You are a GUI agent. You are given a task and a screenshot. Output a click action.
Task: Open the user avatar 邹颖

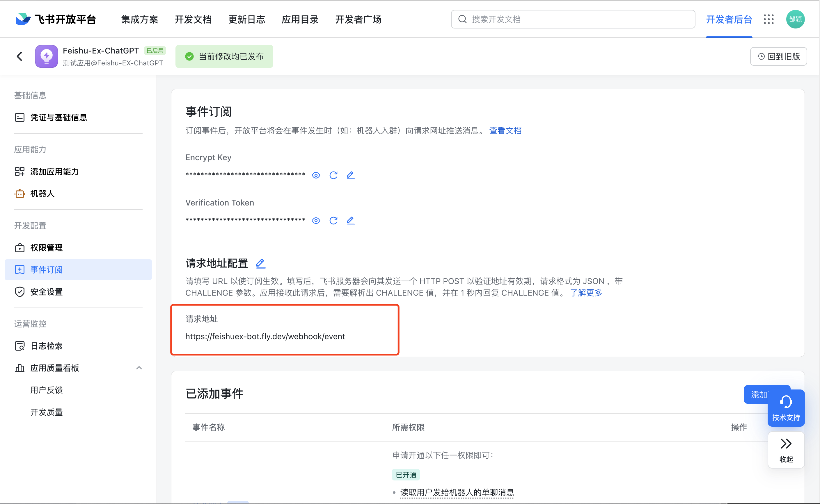coord(795,19)
